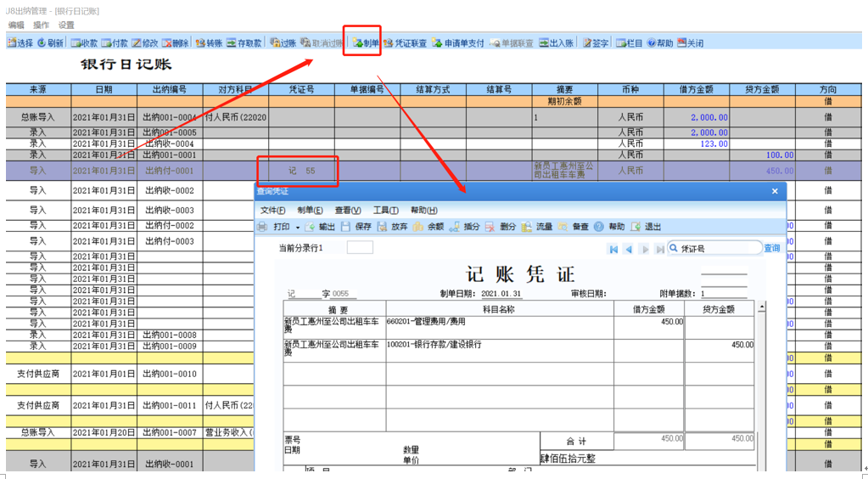Click the 日期 column header
Image resolution: width=868 pixels, height=479 pixels.
(104, 89)
